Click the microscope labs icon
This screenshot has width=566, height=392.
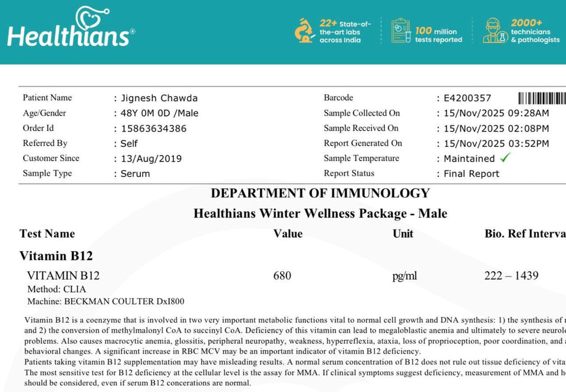click(x=304, y=31)
